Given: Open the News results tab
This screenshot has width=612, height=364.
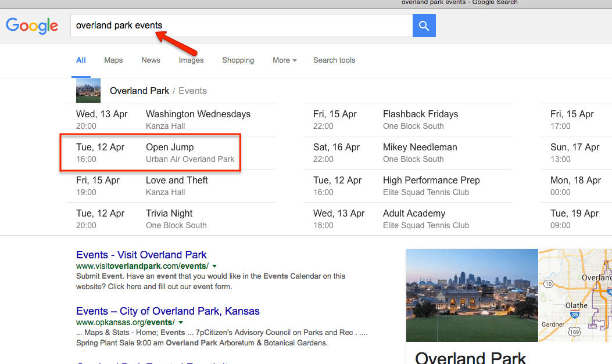Looking at the screenshot, I should click(151, 60).
